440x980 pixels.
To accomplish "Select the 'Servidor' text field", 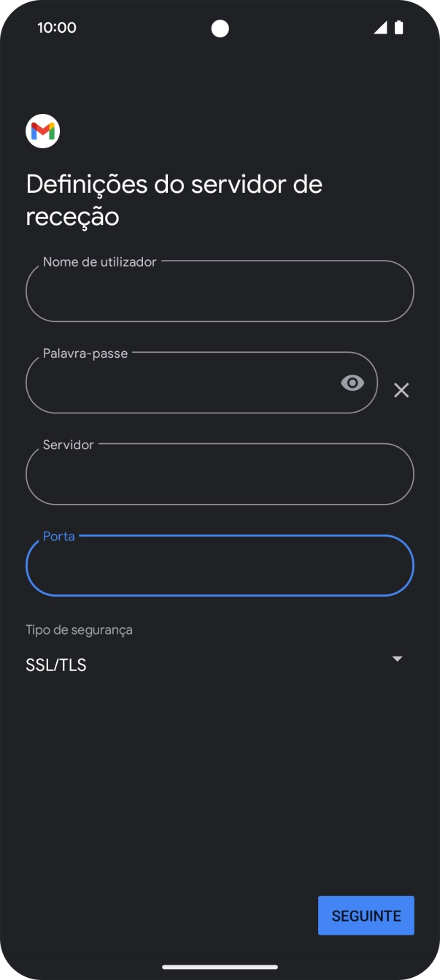I will (219, 476).
